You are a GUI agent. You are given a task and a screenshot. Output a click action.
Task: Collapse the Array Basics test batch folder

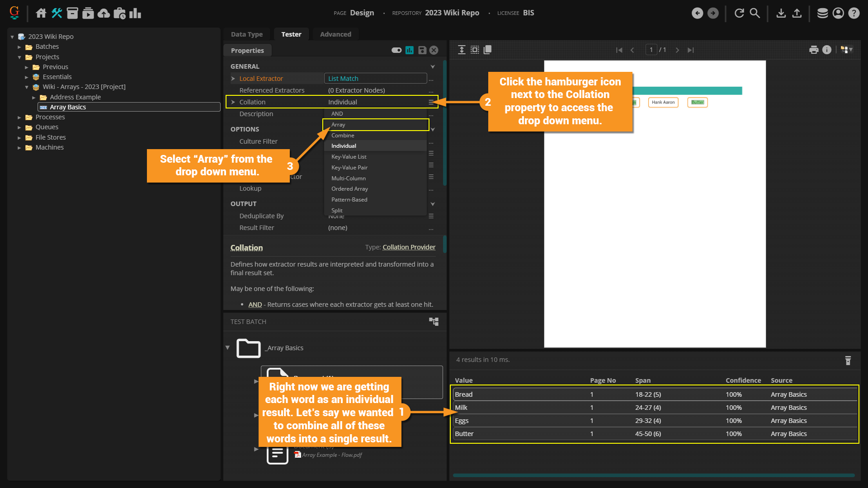pyautogui.click(x=227, y=347)
